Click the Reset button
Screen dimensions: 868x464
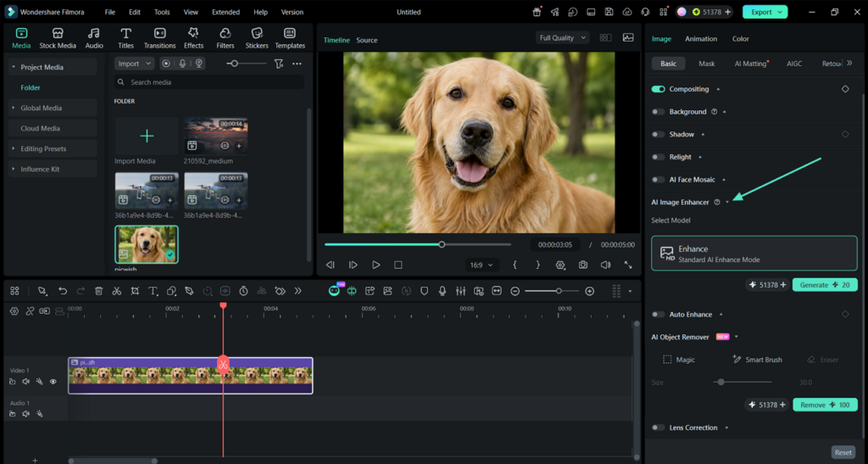[x=843, y=452]
